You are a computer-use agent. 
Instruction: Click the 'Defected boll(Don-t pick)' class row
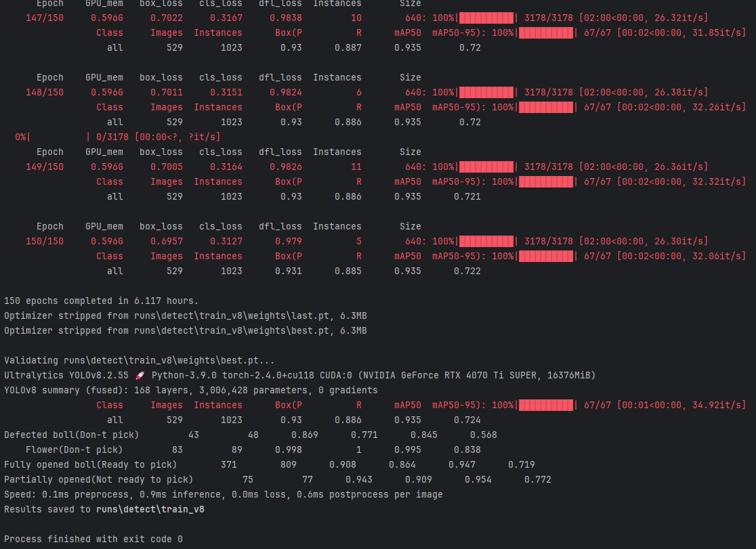pos(250,435)
